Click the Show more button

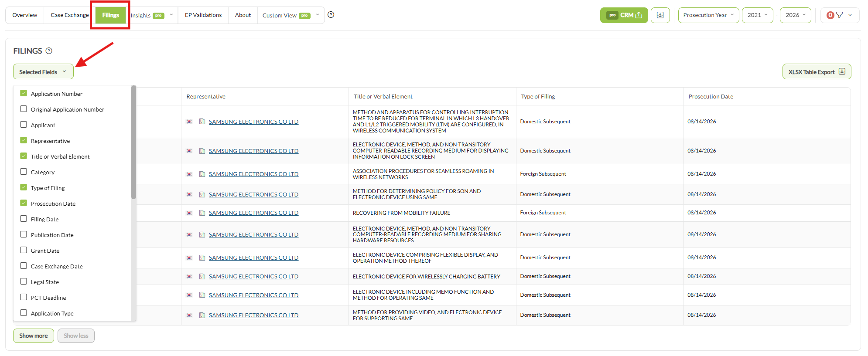point(34,336)
